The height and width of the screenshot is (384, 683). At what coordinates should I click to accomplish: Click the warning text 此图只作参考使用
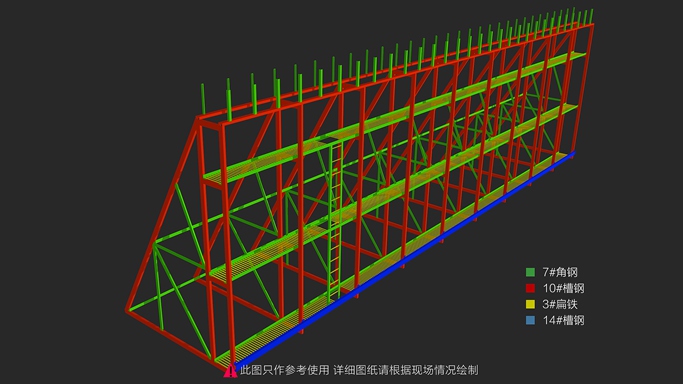coord(284,371)
